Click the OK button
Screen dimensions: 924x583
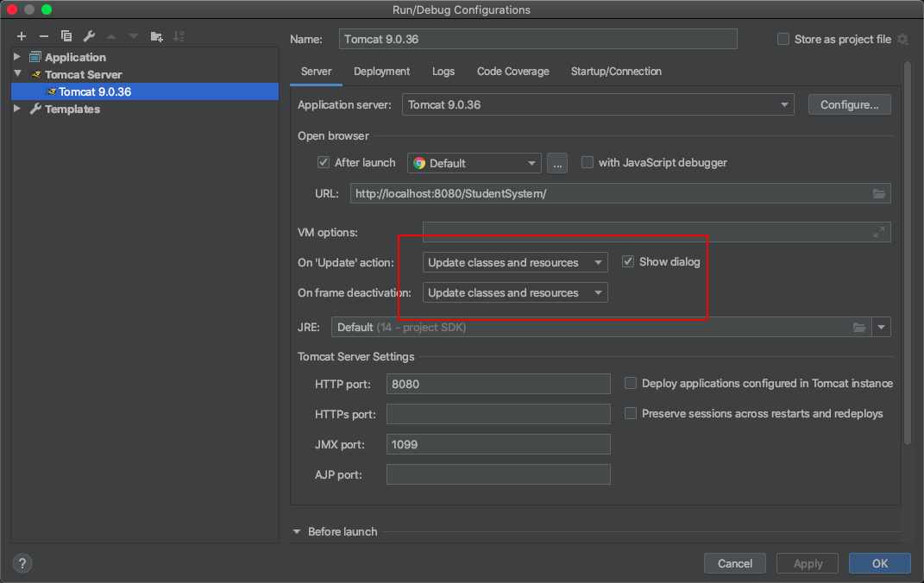[x=880, y=563]
